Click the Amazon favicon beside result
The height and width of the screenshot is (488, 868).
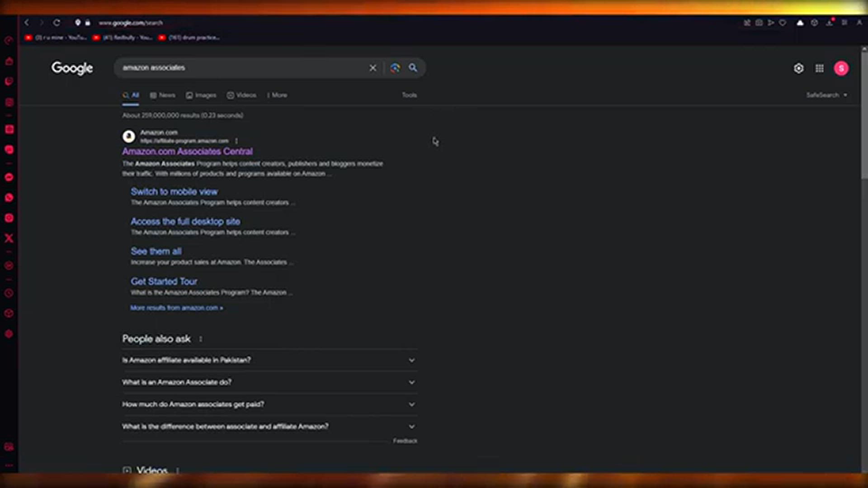click(x=129, y=136)
